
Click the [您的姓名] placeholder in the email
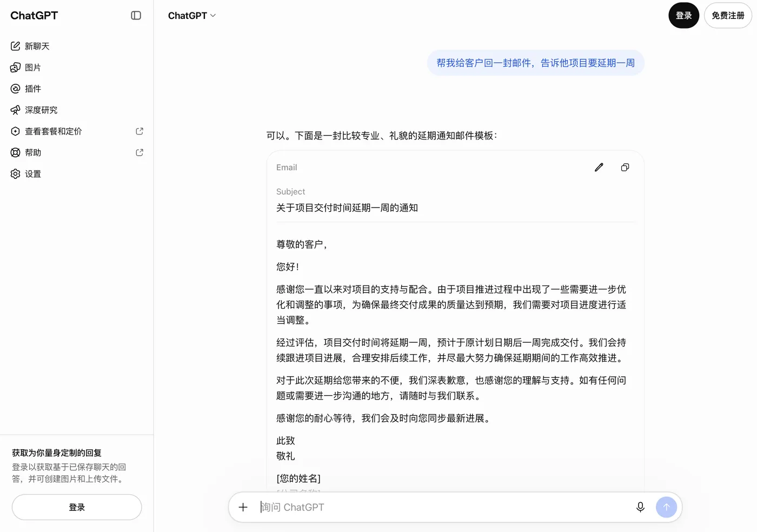[x=298, y=479]
